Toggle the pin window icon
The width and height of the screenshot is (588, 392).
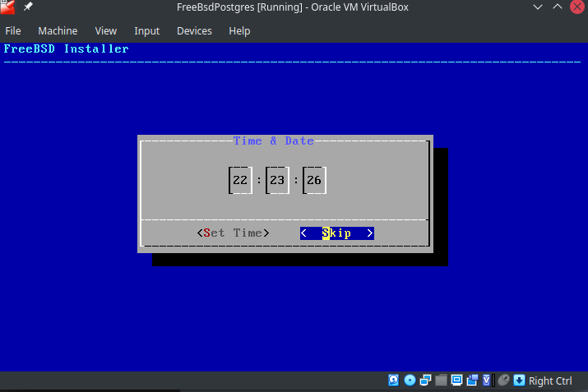point(28,7)
